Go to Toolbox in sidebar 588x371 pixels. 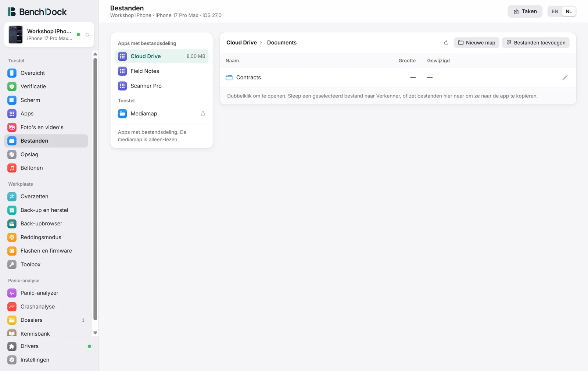tap(46, 264)
